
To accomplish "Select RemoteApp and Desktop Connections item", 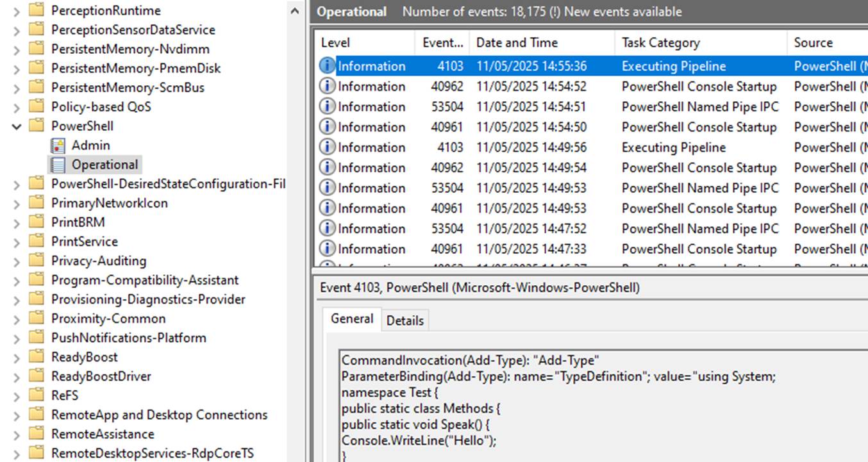I will tap(159, 415).
